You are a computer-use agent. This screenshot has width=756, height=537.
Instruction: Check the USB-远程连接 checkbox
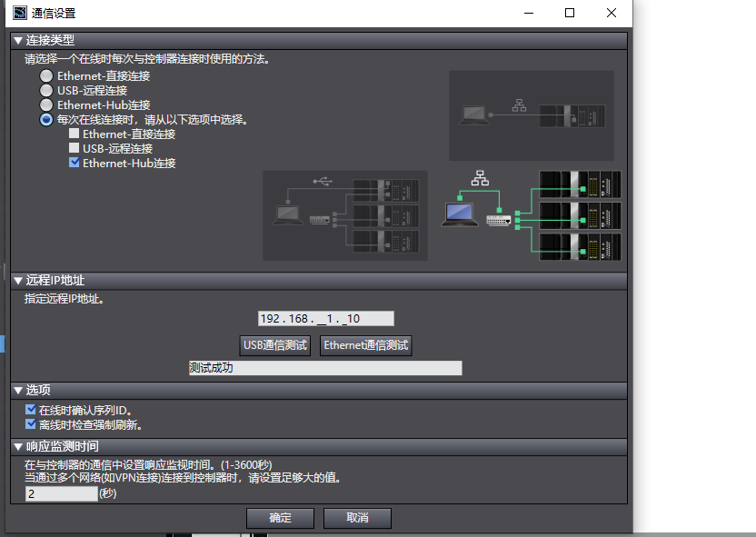coord(75,149)
